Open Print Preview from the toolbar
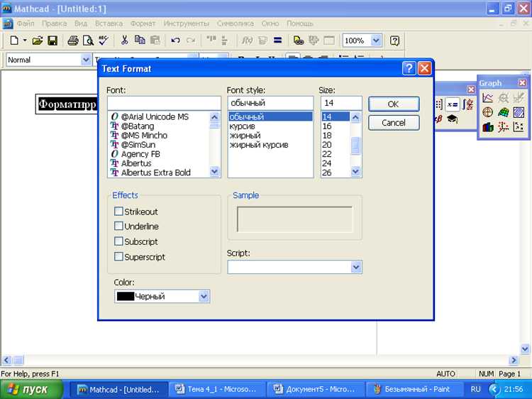Screen dimensions: 532x399 (x=88, y=40)
